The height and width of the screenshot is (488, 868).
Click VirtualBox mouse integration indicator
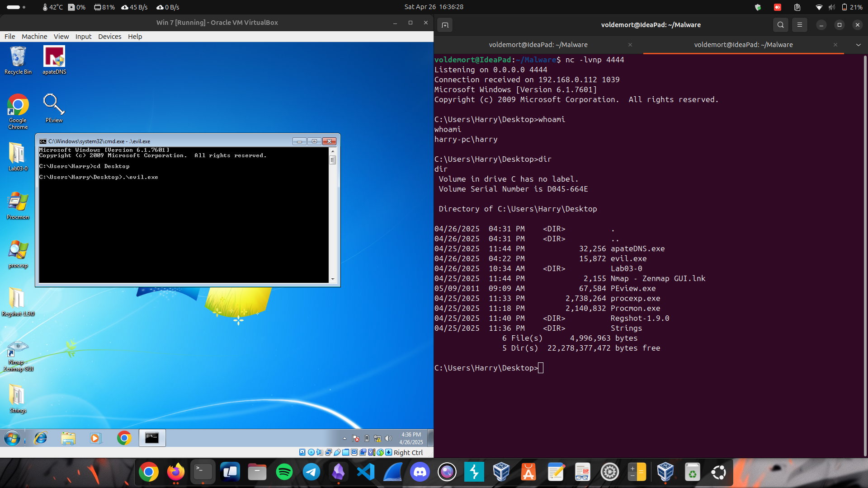(380, 452)
